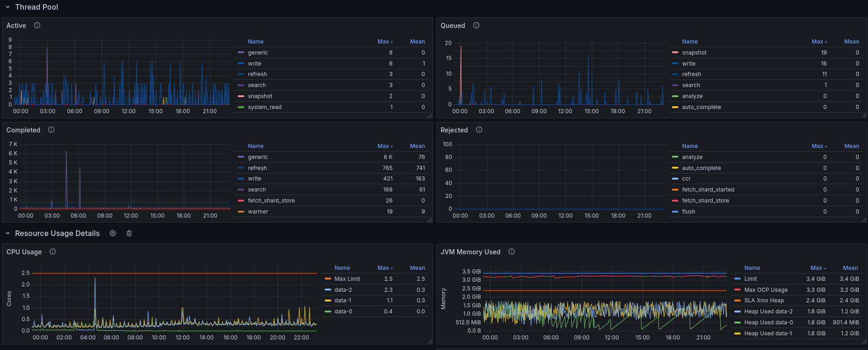This screenshot has height=350, width=868.
Task: Select fetch_shard_started in Rejected legend
Action: pos(708,190)
